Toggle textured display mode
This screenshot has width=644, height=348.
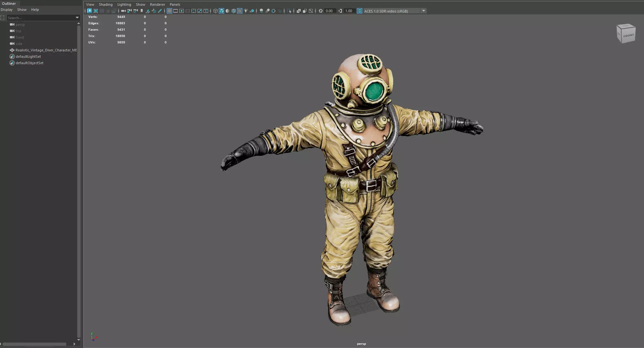pyautogui.click(x=240, y=11)
